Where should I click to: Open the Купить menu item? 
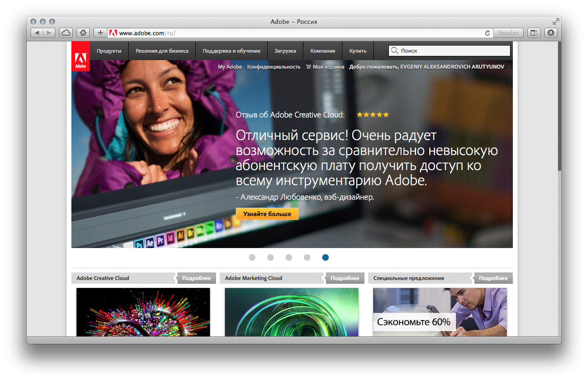[358, 51]
